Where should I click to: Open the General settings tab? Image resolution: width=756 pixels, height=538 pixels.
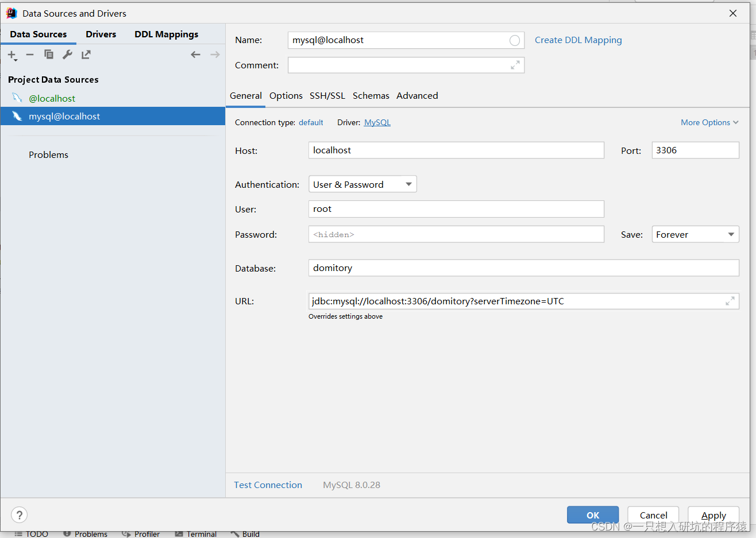(x=246, y=96)
